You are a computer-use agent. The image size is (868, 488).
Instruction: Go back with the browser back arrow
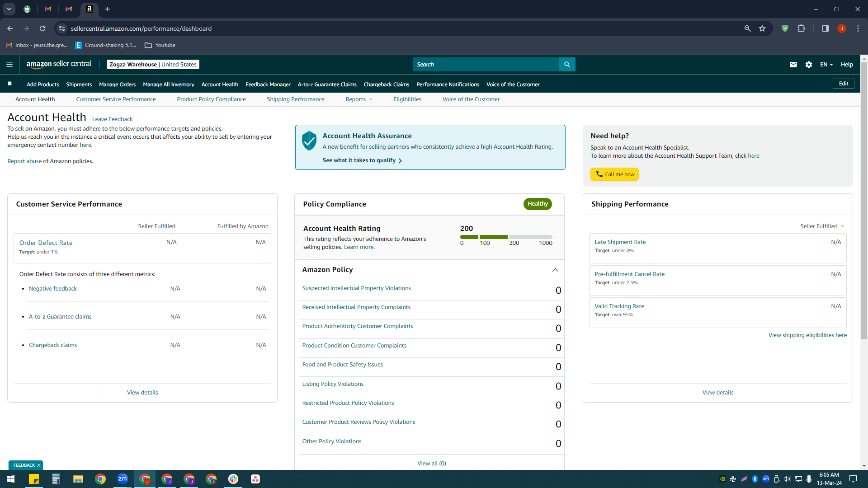tap(10, 28)
